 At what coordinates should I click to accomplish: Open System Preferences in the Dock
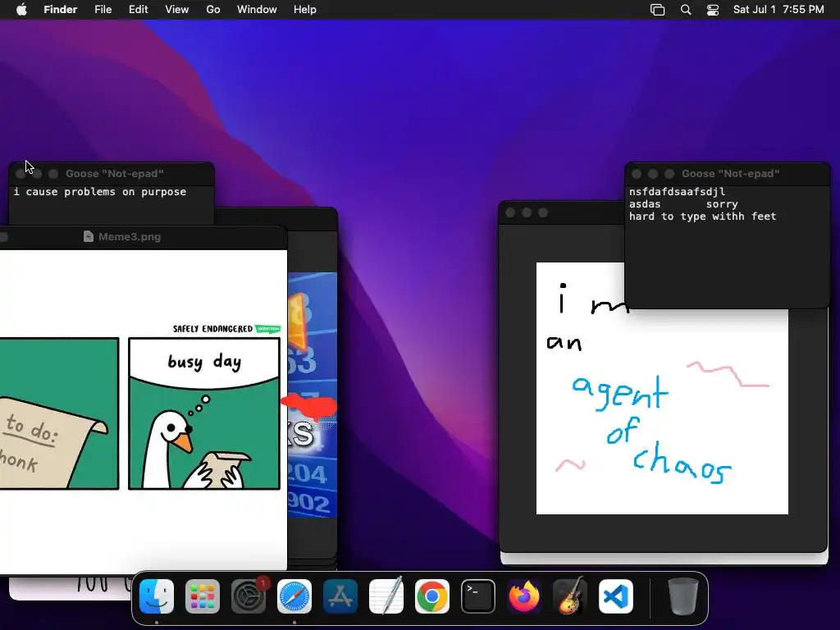(x=248, y=596)
